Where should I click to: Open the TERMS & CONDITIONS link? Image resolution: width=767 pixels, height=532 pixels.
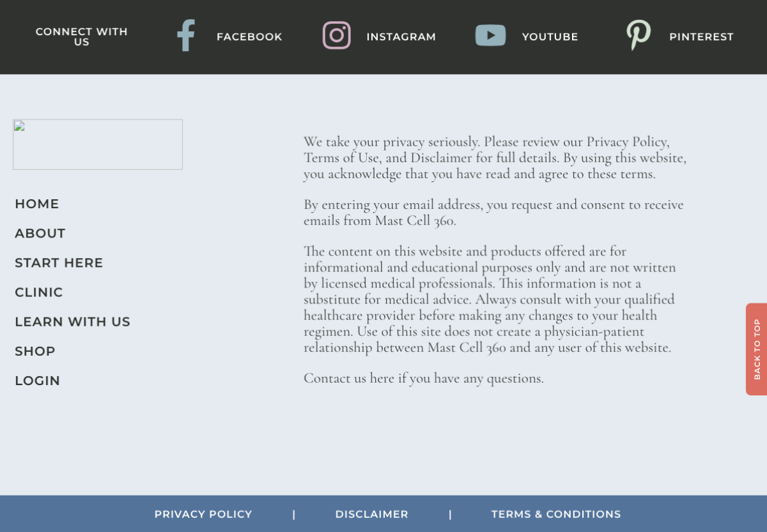coord(556,514)
